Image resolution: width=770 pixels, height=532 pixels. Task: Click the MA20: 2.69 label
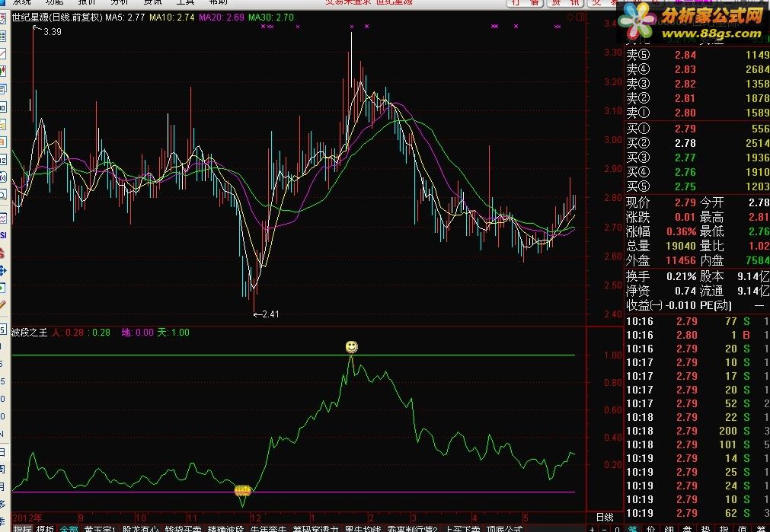click(222, 18)
